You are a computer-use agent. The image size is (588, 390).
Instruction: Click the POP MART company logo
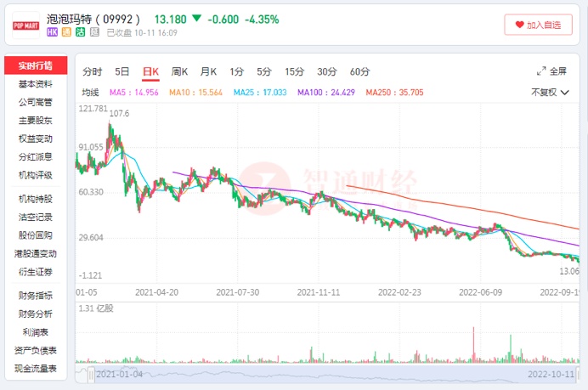[x=24, y=25]
